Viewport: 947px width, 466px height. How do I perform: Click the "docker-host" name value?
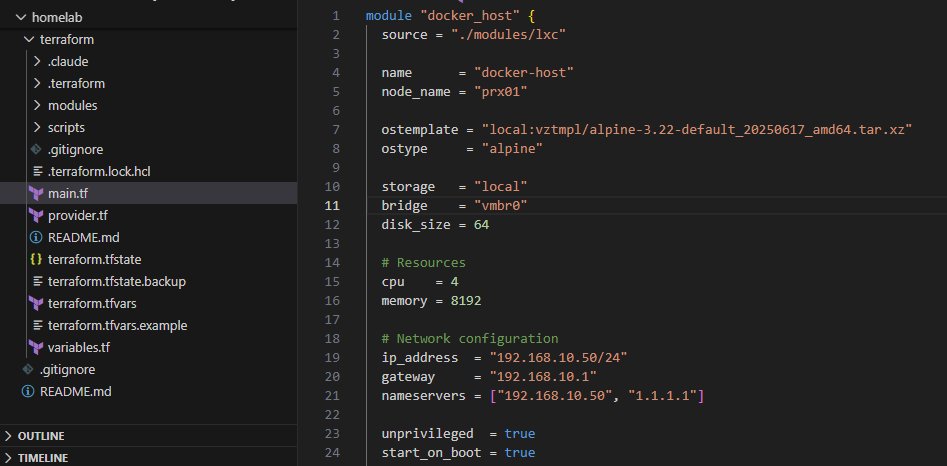(x=524, y=72)
